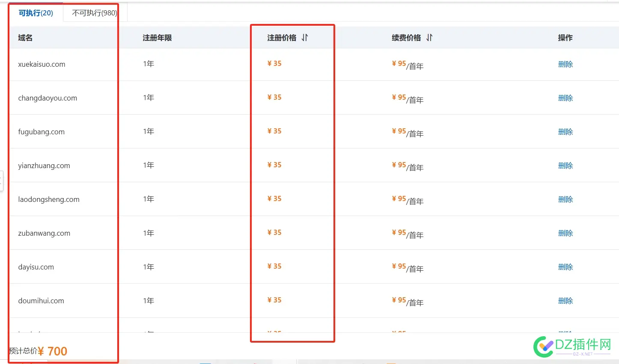Click the 操作 column header
Viewport: 619px width, 364px height.
[565, 38]
